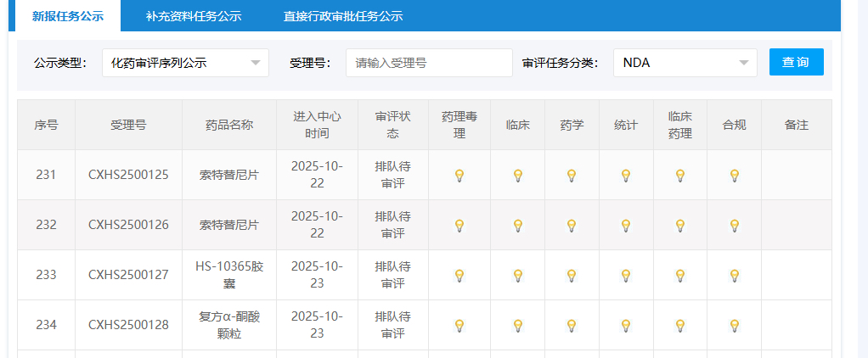Screen dimensions: 868x358
Task: Click 统计 bulb icon for CXHS2500128
Action: (x=626, y=326)
